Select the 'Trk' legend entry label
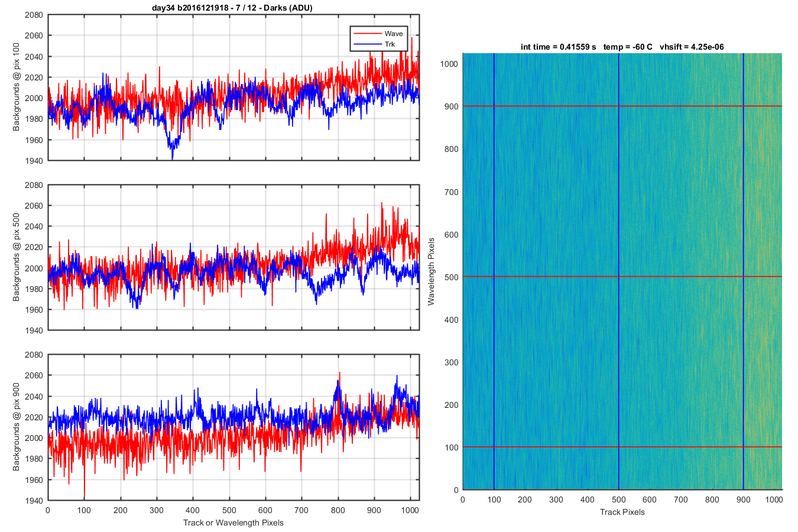 [390, 44]
